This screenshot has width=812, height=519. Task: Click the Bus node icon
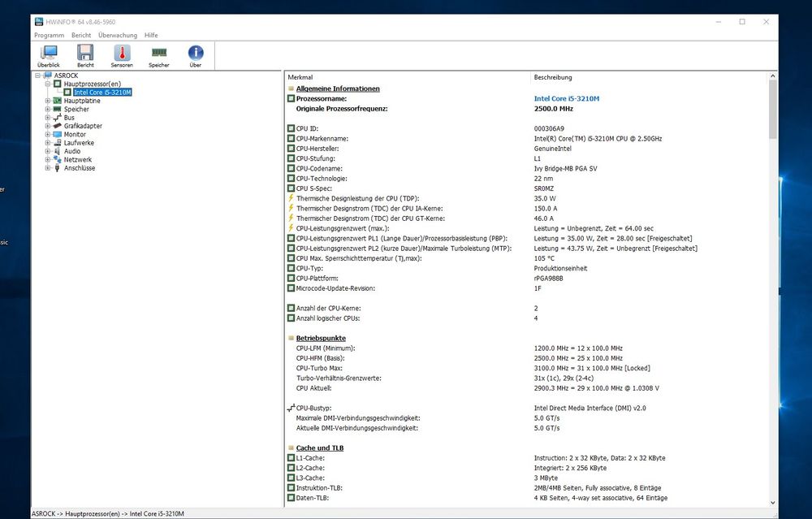pos(58,118)
